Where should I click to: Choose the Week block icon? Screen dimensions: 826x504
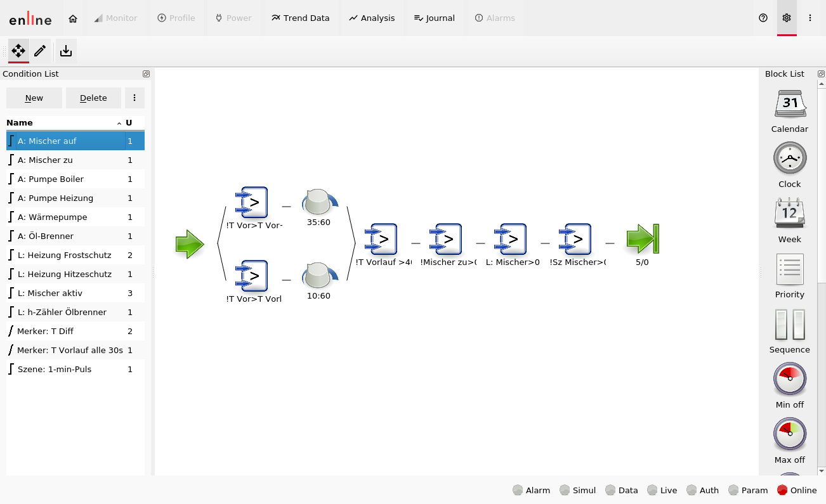[789, 214]
